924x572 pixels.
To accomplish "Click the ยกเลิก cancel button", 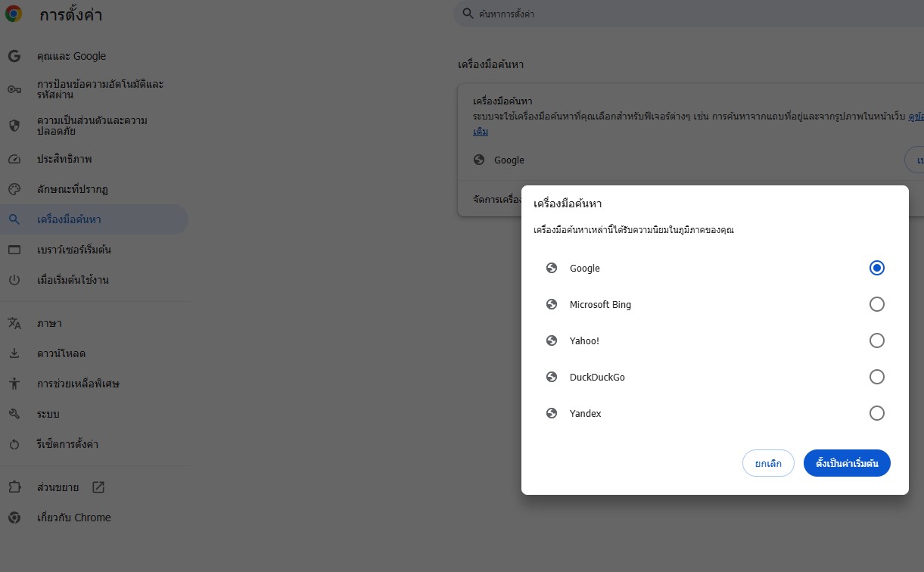I will (768, 463).
